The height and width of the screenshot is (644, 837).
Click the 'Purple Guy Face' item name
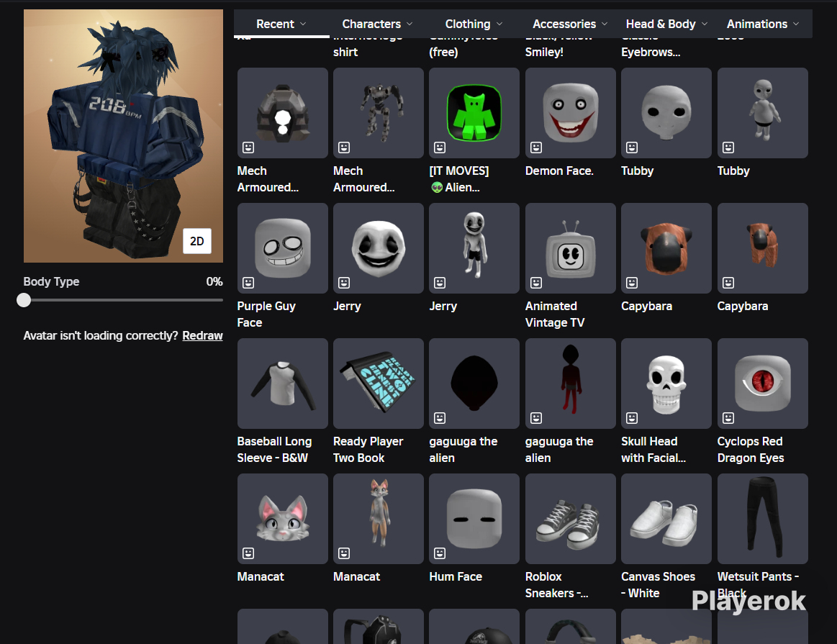pos(266,314)
